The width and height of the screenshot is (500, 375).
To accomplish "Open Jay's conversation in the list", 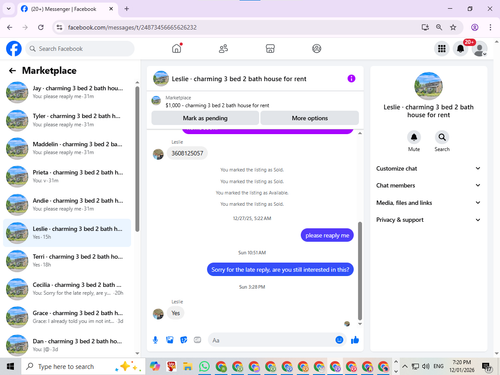I will click(67, 92).
